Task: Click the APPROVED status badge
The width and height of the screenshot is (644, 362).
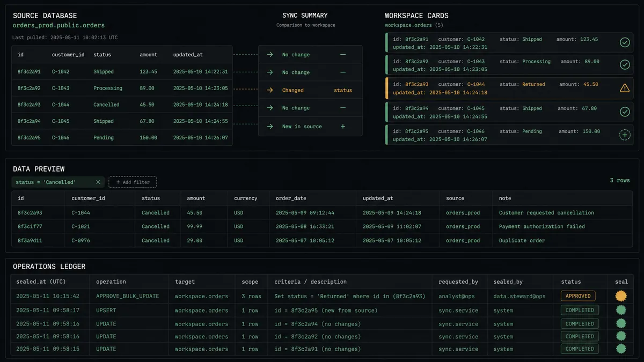Action: pyautogui.click(x=578, y=296)
